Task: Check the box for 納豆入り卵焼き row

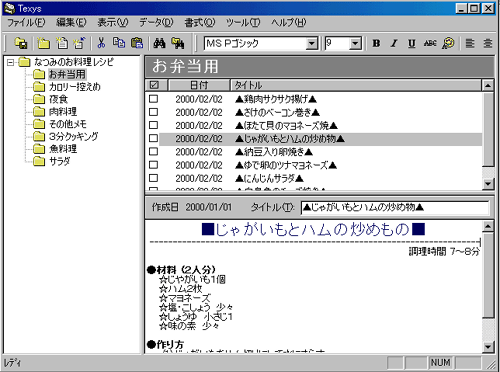Action: (153, 152)
